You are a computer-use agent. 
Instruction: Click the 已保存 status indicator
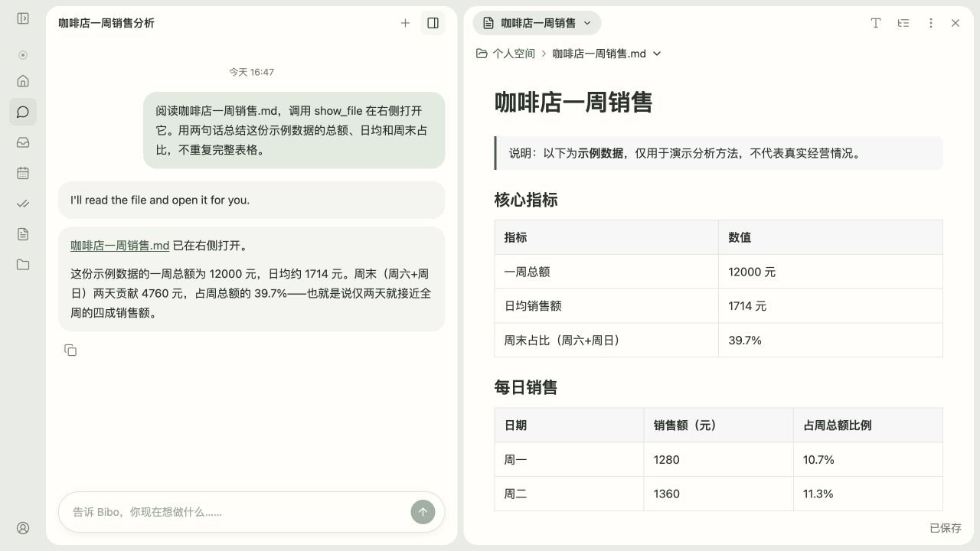(946, 528)
